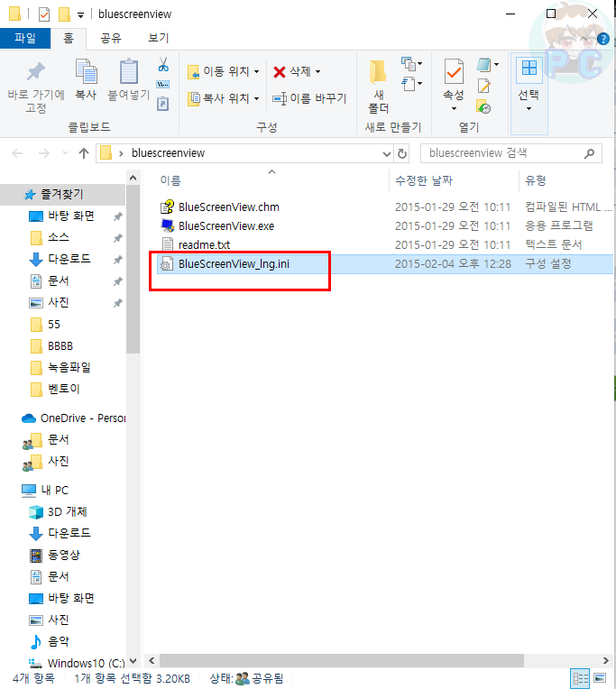The height and width of the screenshot is (689, 616).
Task: Open Move to (이동 위치) dropdown
Action: 223,71
